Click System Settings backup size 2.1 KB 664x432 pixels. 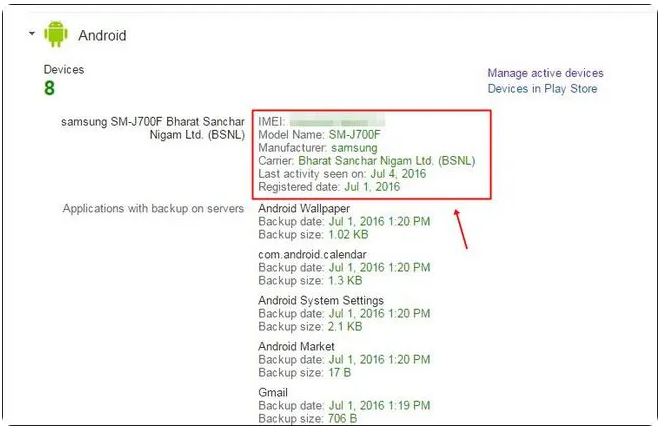(x=345, y=327)
